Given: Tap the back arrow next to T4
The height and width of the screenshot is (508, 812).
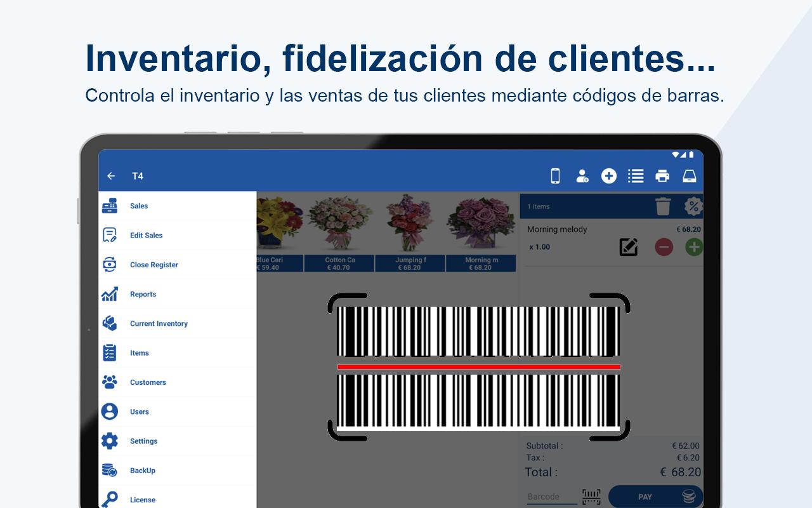Looking at the screenshot, I should coord(112,176).
